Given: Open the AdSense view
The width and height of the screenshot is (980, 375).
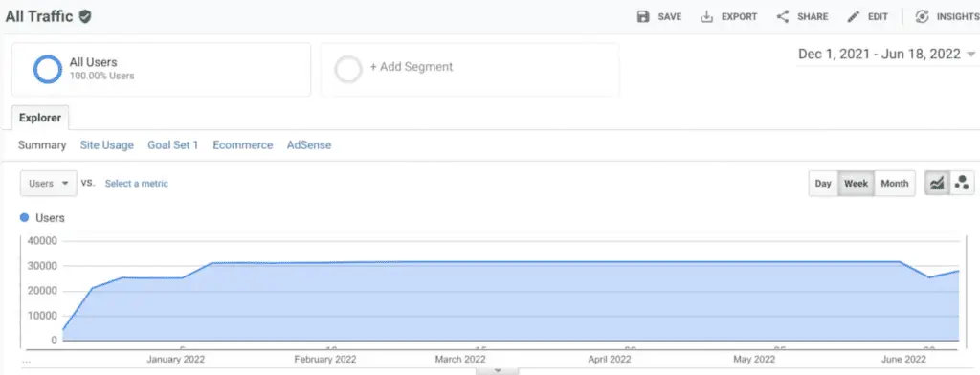Looking at the screenshot, I should (309, 145).
